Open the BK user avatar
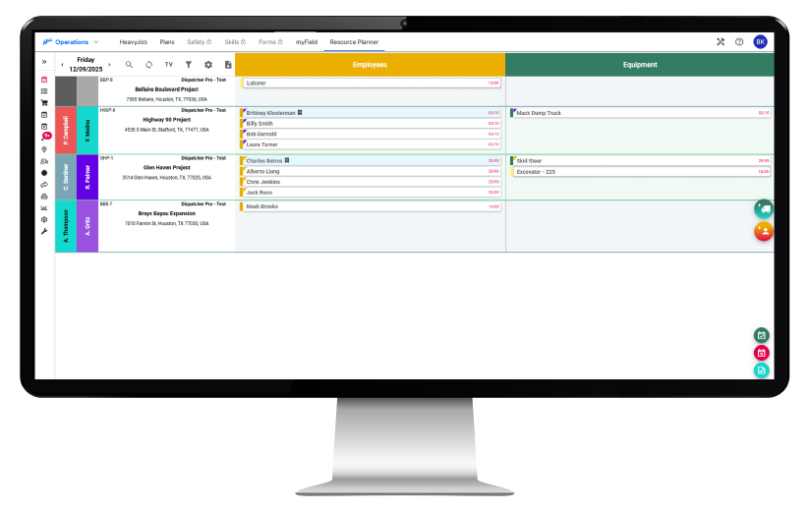This screenshot has width=812, height=513. click(x=760, y=42)
